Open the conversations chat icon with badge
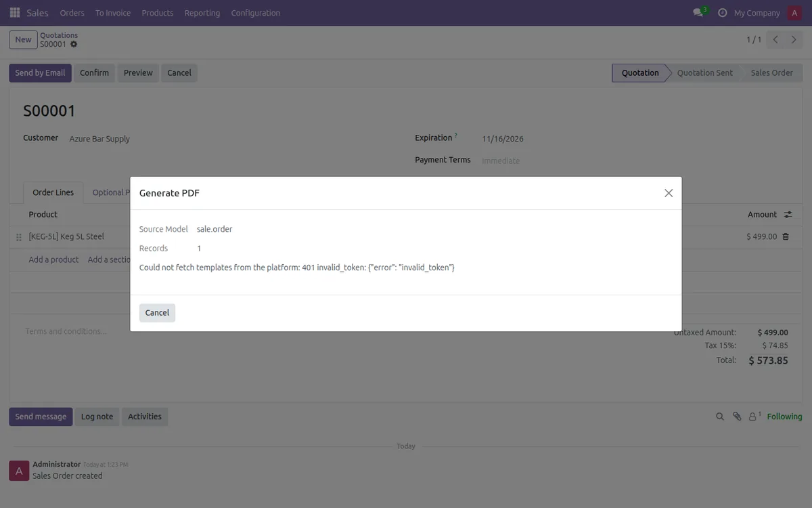This screenshot has width=812, height=508. click(x=700, y=13)
